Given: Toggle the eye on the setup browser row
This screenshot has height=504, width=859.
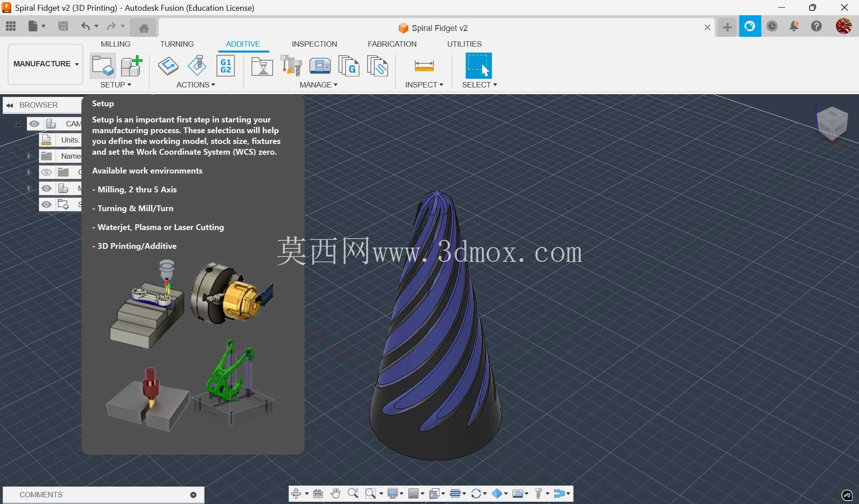Looking at the screenshot, I should [46, 204].
